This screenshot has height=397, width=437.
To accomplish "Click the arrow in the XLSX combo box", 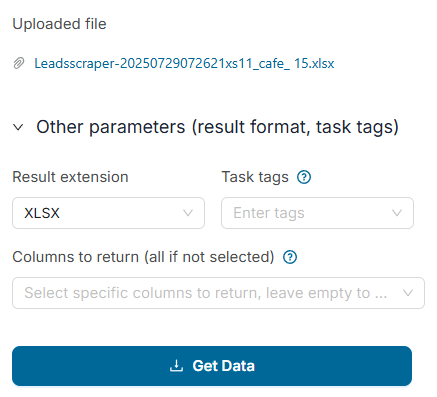I will tap(188, 213).
